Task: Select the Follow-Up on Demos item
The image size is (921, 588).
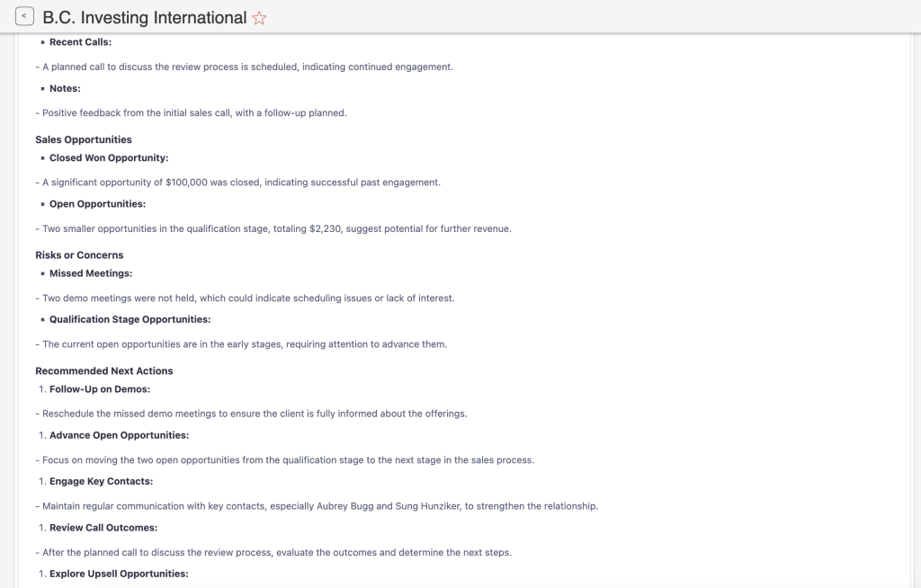Action: click(100, 389)
